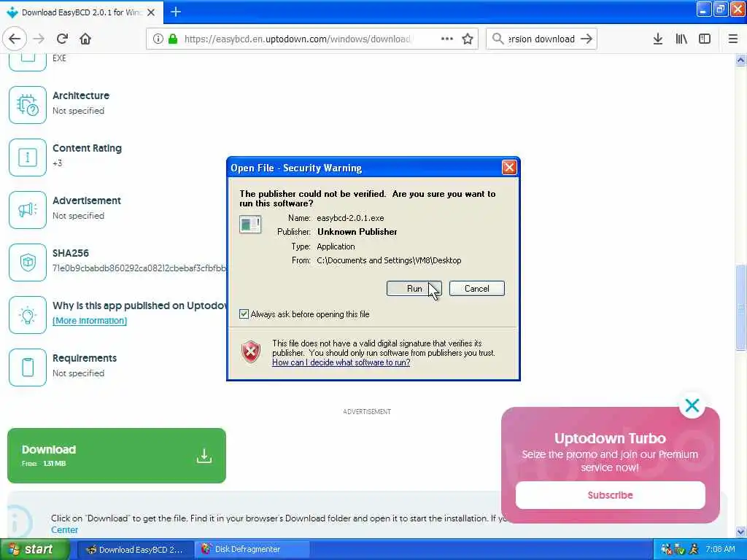This screenshot has height=560, width=747.
Task: Click the browser back arrow button
Action: (15, 39)
